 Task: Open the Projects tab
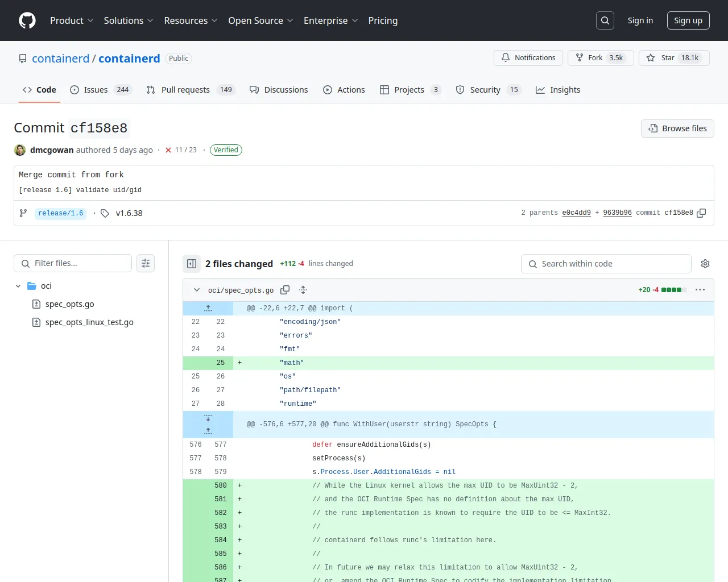click(410, 90)
